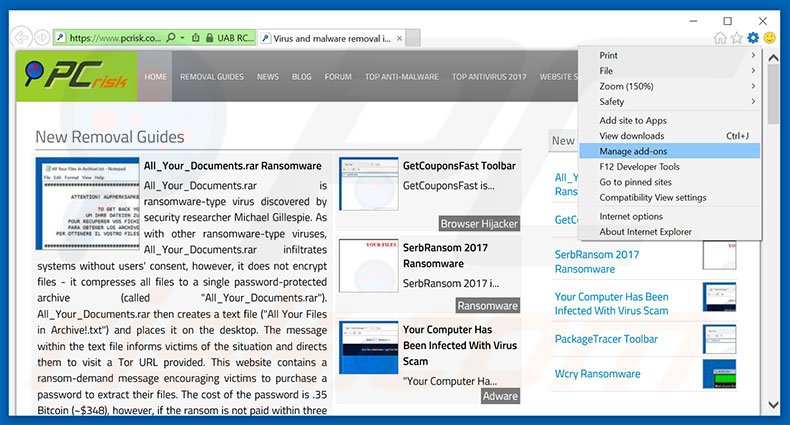790x425 pixels.
Task: Open All_Your_Documents.rar Ransomware article title
Action: pyautogui.click(x=233, y=166)
